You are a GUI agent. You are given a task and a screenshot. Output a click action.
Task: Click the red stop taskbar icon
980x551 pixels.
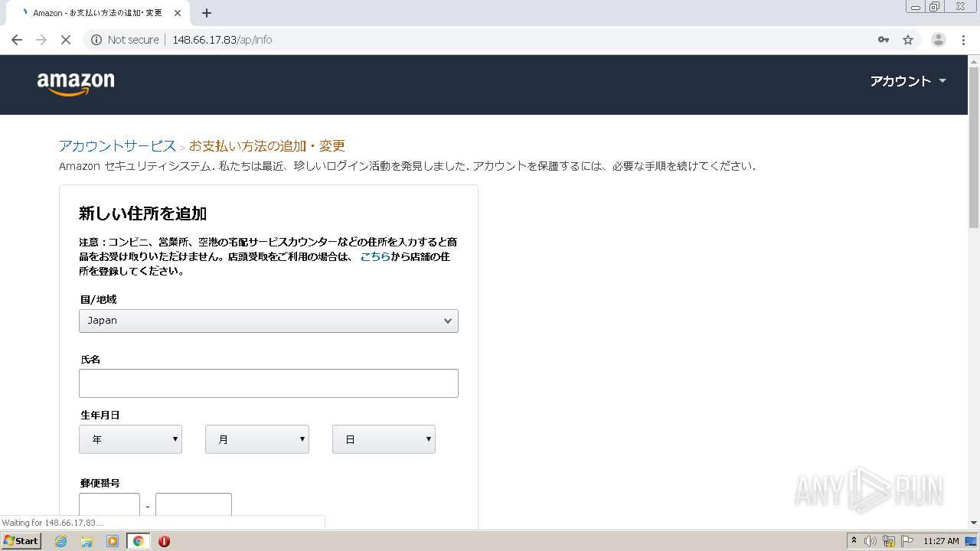(164, 541)
